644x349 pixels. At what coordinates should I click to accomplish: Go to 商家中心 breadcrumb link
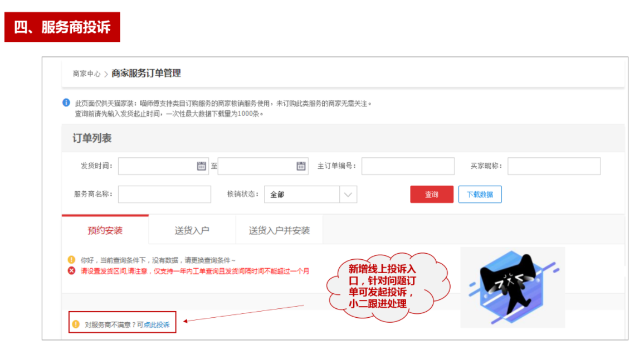point(87,74)
